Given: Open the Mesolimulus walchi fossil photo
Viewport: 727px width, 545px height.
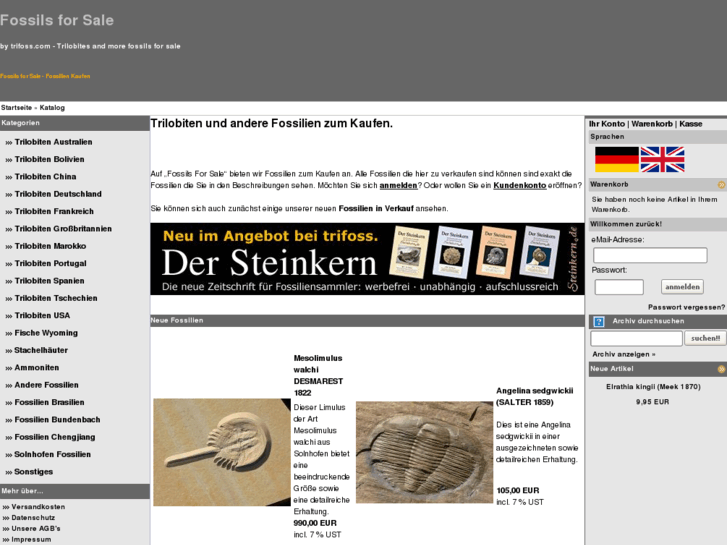Looking at the screenshot, I should [222, 452].
